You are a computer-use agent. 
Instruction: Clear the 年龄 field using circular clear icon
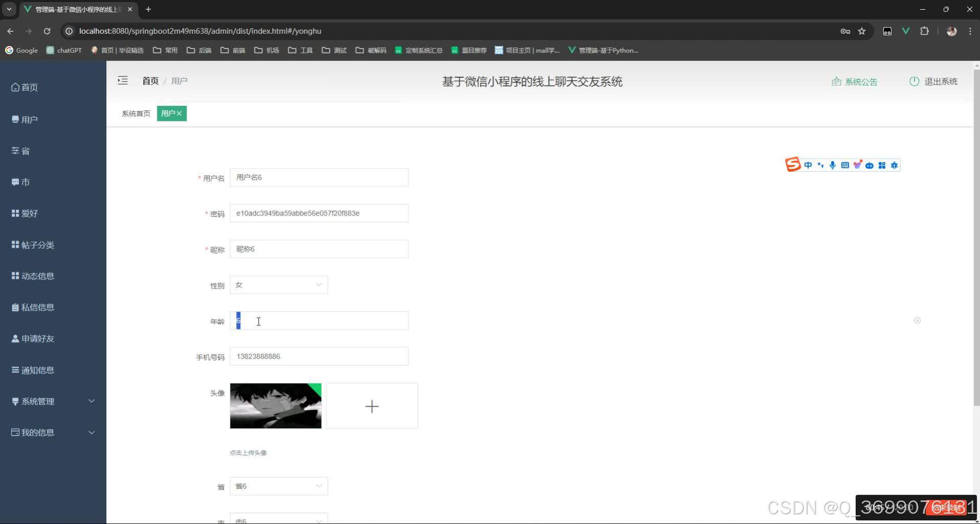click(917, 320)
